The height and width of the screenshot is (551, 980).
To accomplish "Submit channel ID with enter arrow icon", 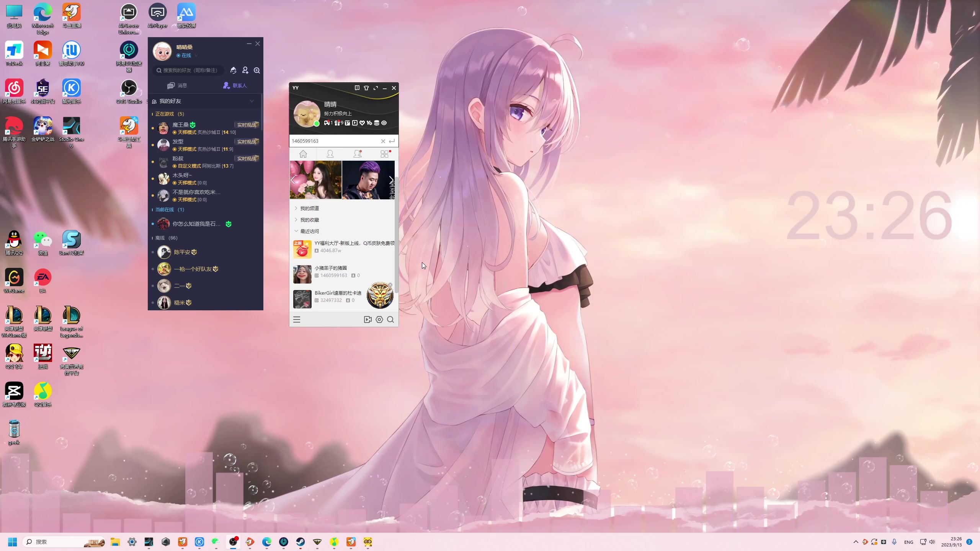I will [x=392, y=141].
